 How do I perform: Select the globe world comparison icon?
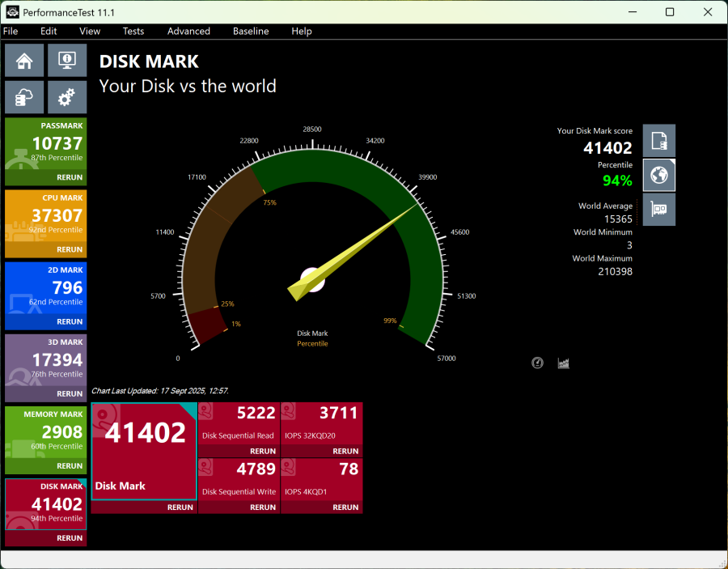pyautogui.click(x=658, y=175)
